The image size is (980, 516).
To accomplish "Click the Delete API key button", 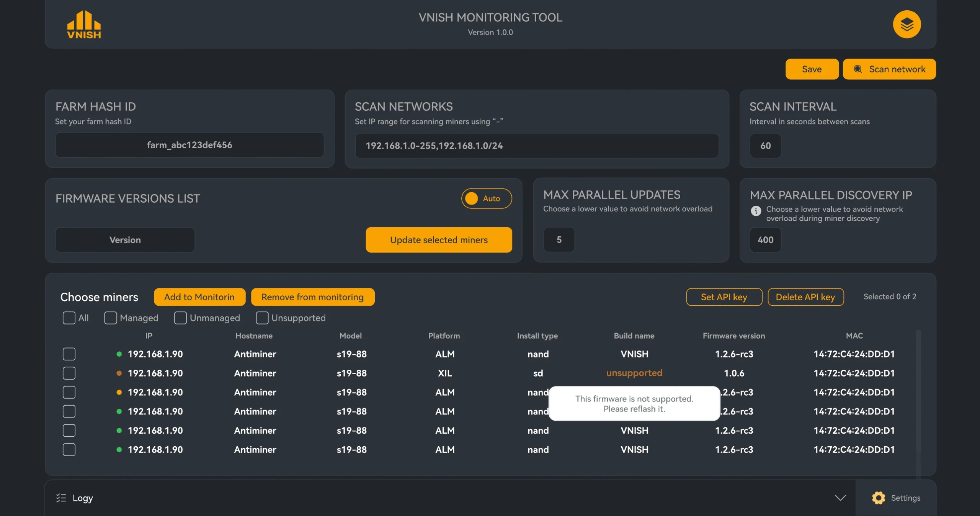I will click(805, 297).
